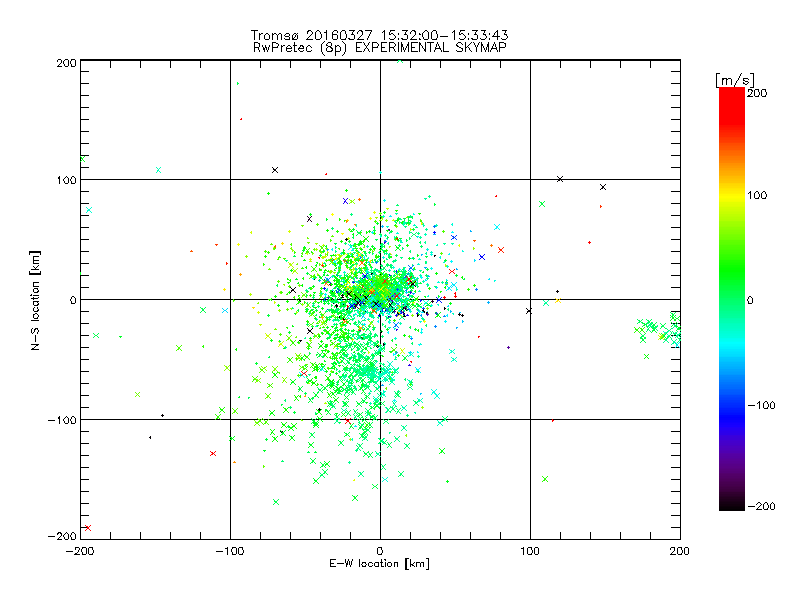Screen dimensions: 800x600
Task: Click the colorbar tick label '200'
Action: click(x=757, y=93)
